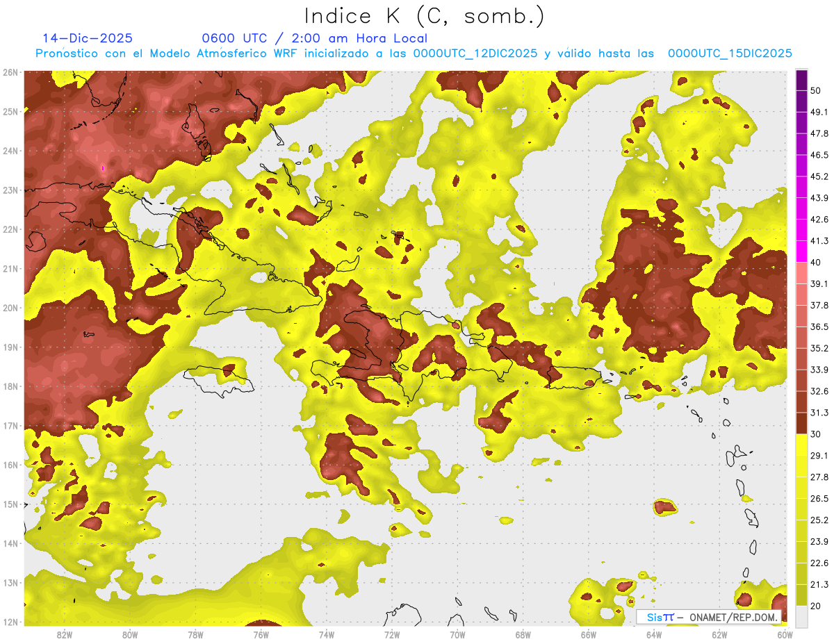Screen dimensions: 834x644
Task: Click the "ONAMET/REP.DOM." logo box
Action: 710,616
